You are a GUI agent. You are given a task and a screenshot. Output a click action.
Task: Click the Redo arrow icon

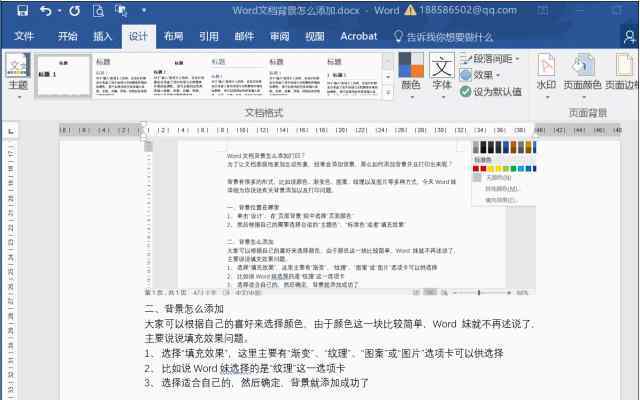(75, 11)
